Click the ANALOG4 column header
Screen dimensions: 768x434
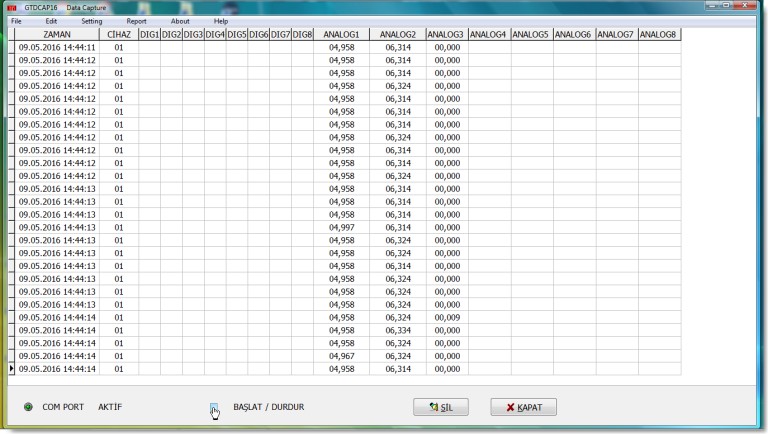tap(490, 34)
